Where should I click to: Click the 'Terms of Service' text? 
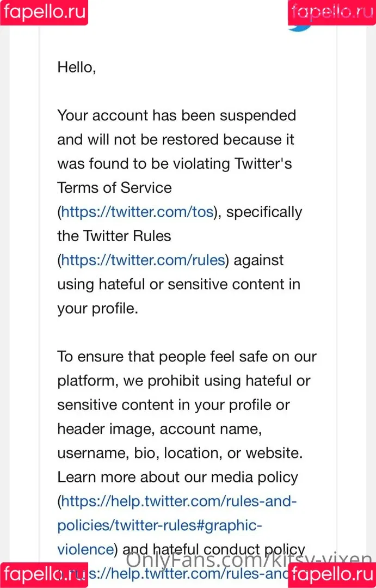point(114,187)
